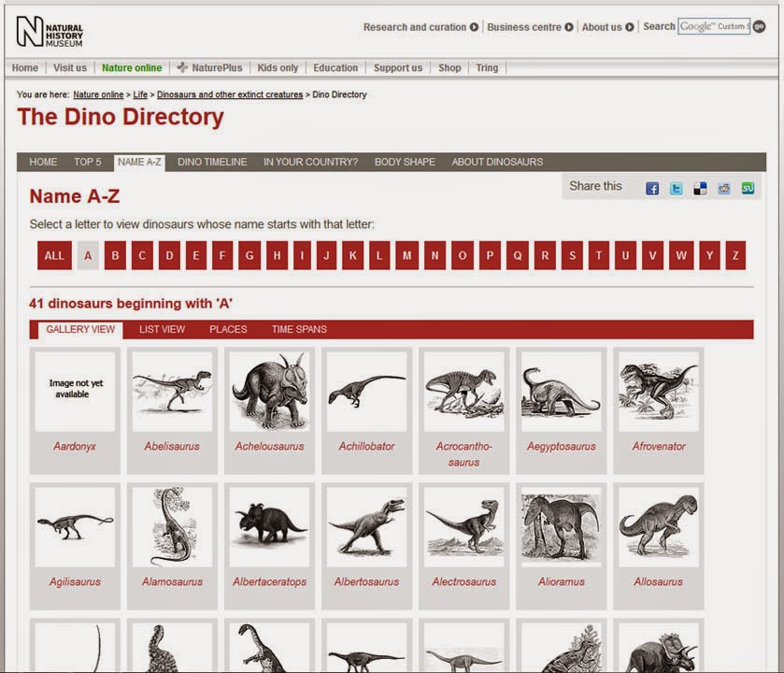Click the Natural History Museum logo
The image size is (784, 673).
(49, 32)
